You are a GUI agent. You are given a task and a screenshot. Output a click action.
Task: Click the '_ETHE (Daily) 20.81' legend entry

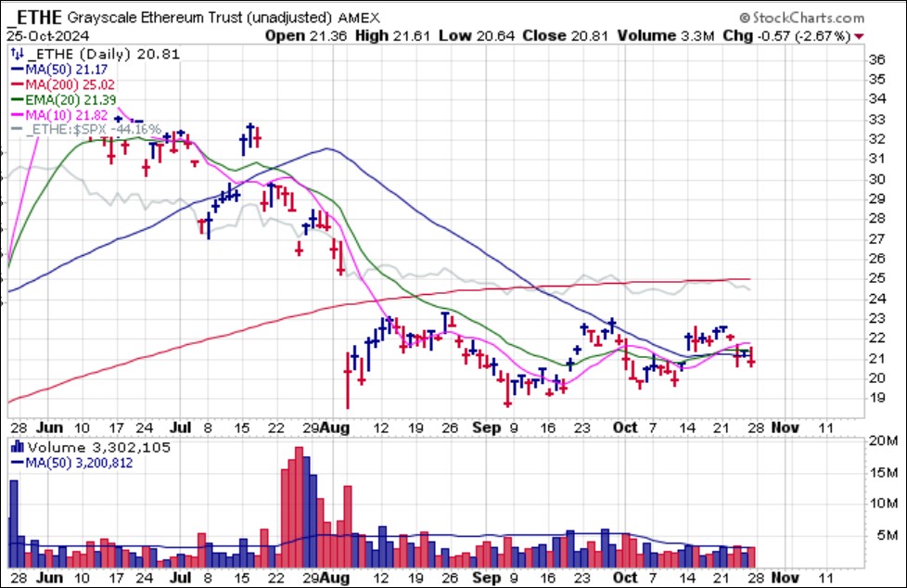103,55
